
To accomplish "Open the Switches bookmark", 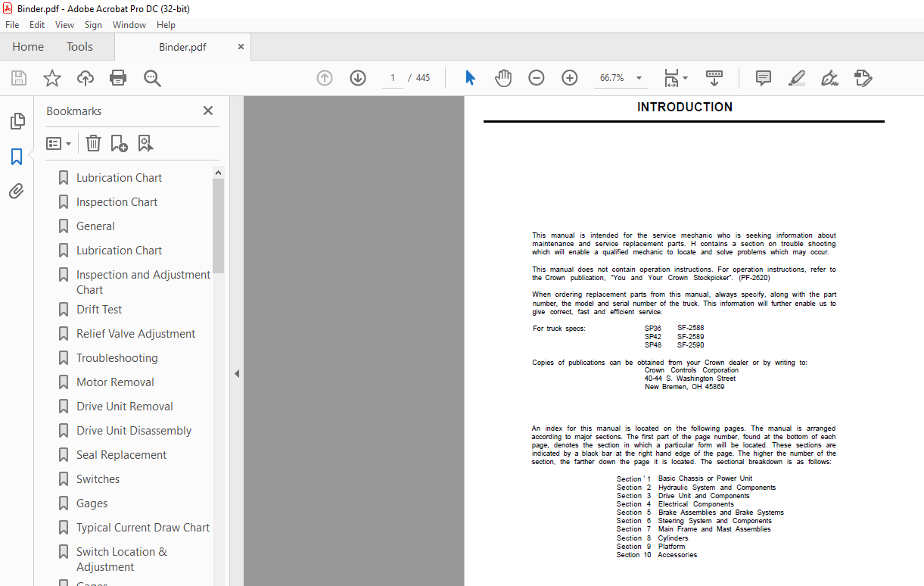I will (x=98, y=479).
